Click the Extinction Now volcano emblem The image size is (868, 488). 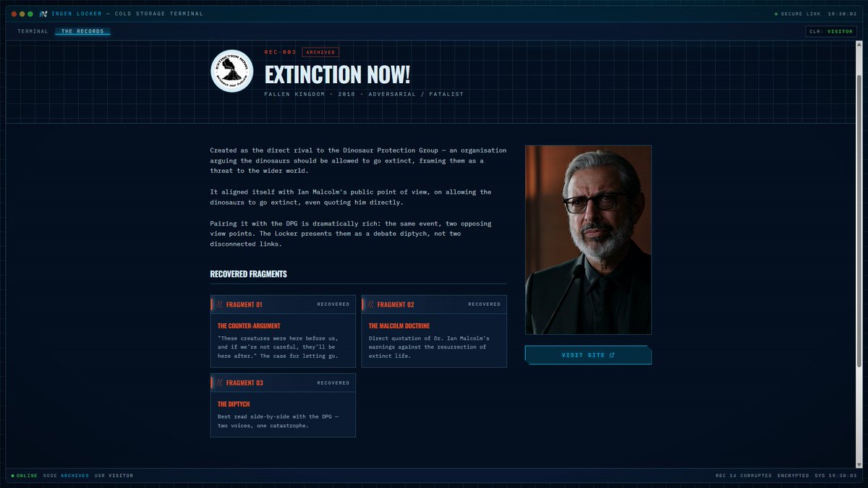point(231,71)
